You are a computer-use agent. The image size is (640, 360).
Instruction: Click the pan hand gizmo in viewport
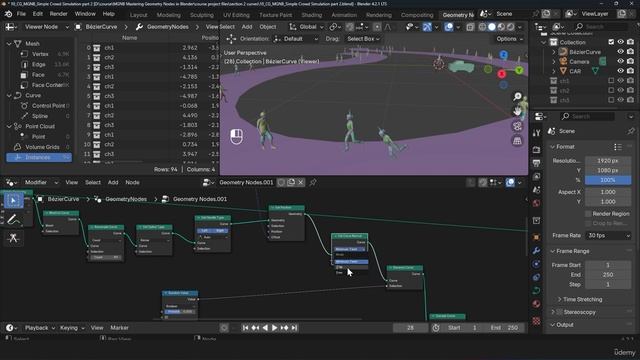pos(517,111)
